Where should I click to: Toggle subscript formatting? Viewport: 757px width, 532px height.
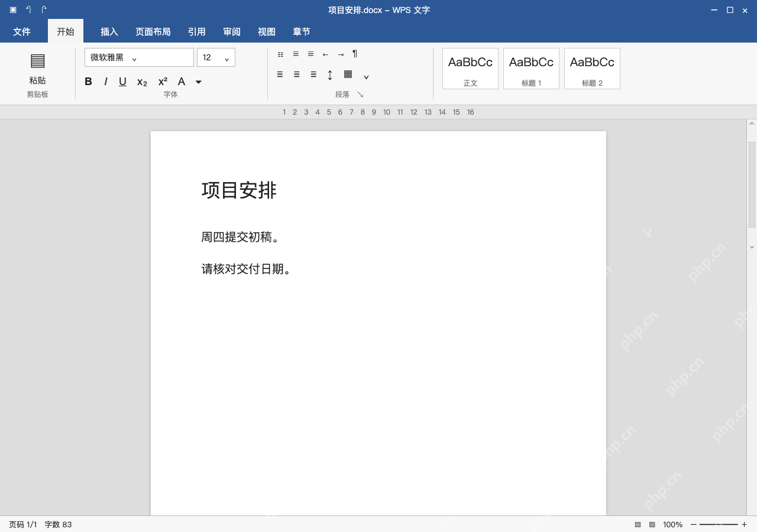click(142, 82)
